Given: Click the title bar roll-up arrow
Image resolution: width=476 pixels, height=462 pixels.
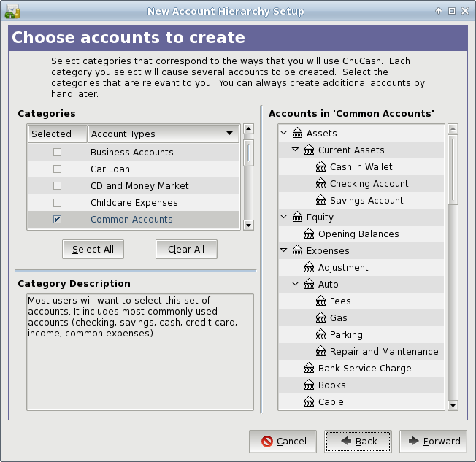Looking at the screenshot, I should (x=439, y=11).
